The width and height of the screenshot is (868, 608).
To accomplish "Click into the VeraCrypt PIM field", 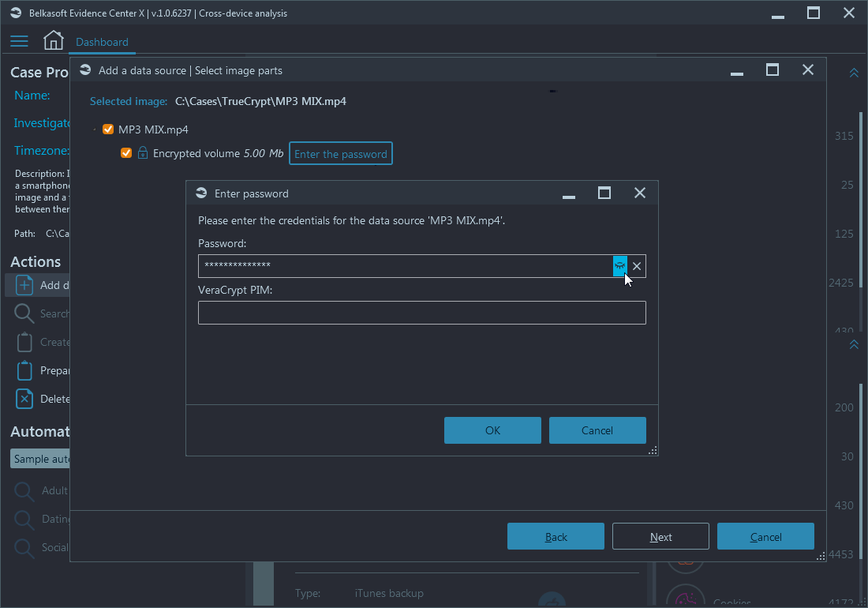I will coord(422,313).
